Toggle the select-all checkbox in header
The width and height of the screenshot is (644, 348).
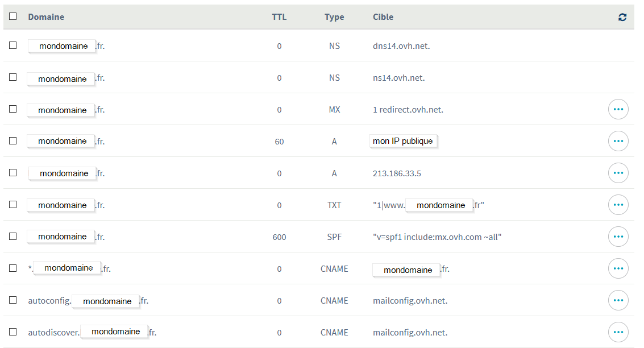pyautogui.click(x=13, y=16)
